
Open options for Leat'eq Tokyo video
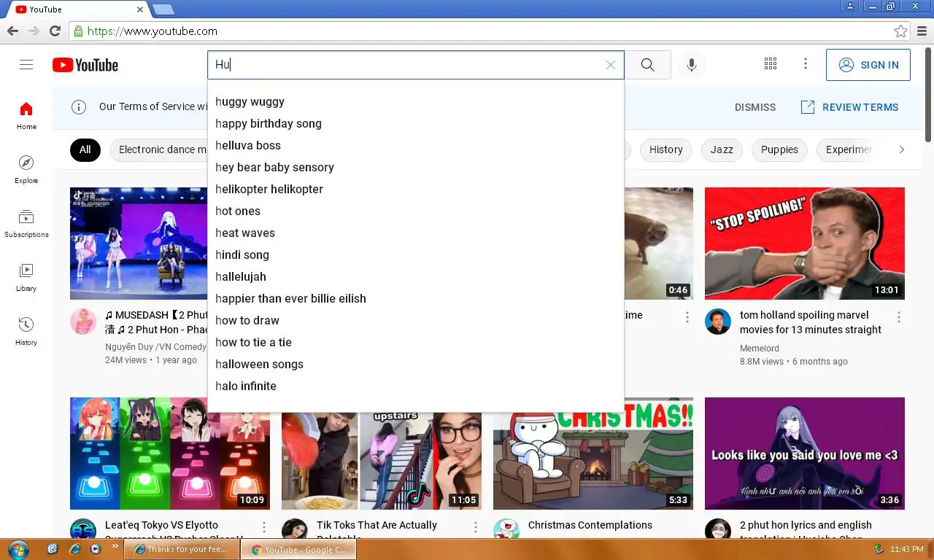point(264,527)
